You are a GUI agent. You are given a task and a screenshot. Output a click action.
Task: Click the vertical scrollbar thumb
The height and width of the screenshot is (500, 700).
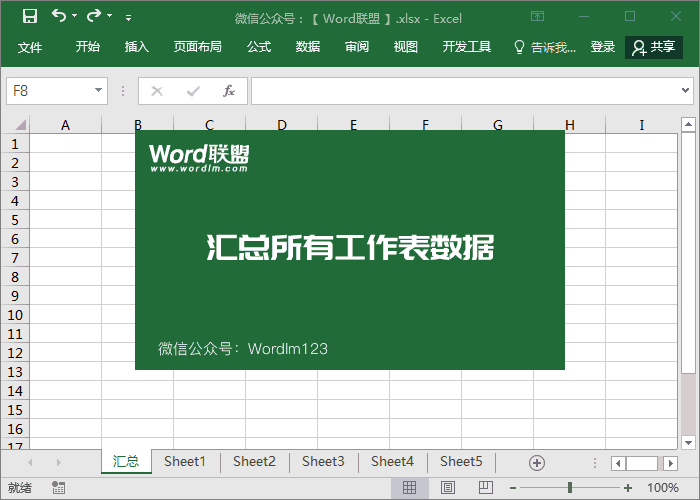click(688, 252)
